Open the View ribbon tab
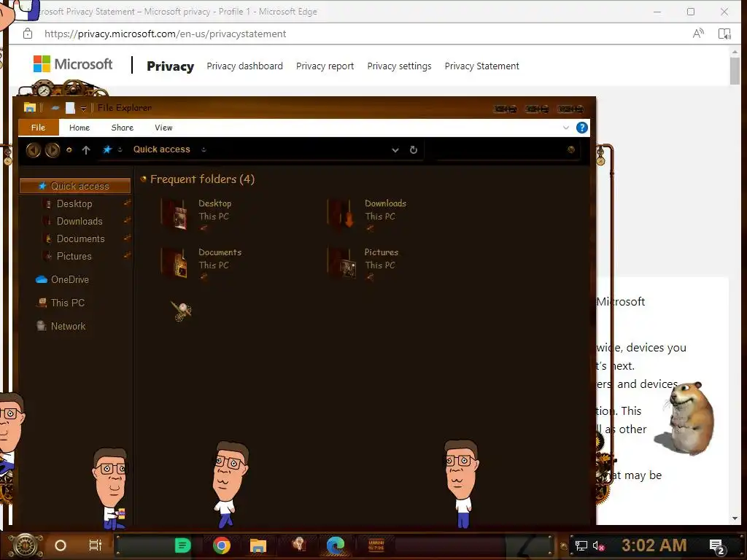The width and height of the screenshot is (747, 560). click(x=163, y=128)
